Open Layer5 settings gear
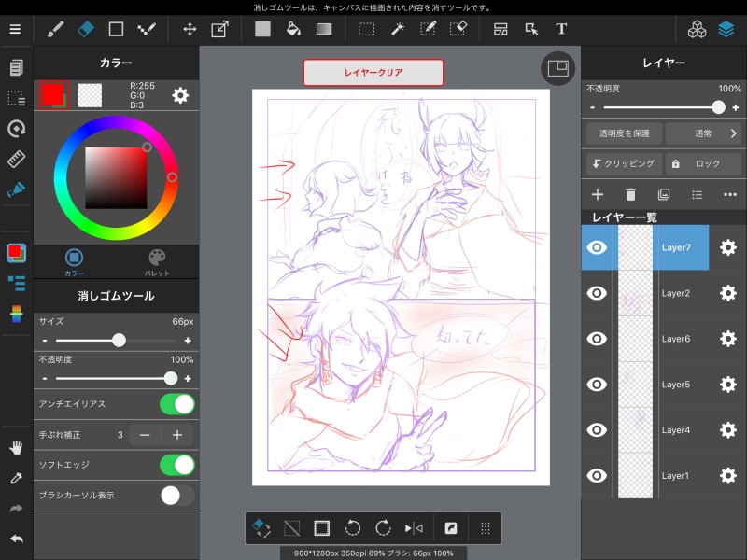Viewport: 747px width, 560px height. pos(728,385)
